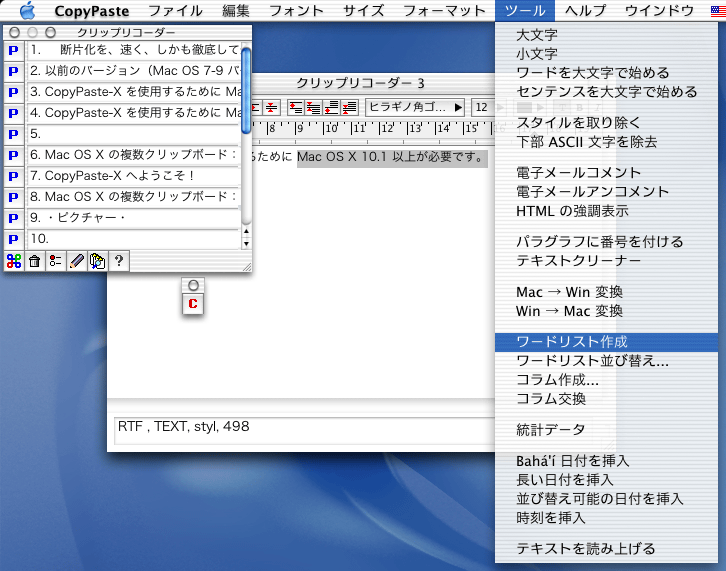Click the double-arrow line spacing icon
Screen dimensions: 726x571
272,108
